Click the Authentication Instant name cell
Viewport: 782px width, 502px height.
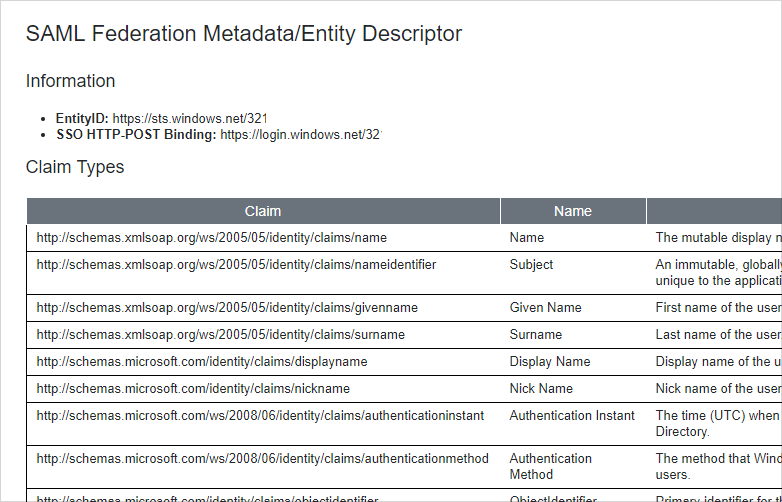pos(572,416)
